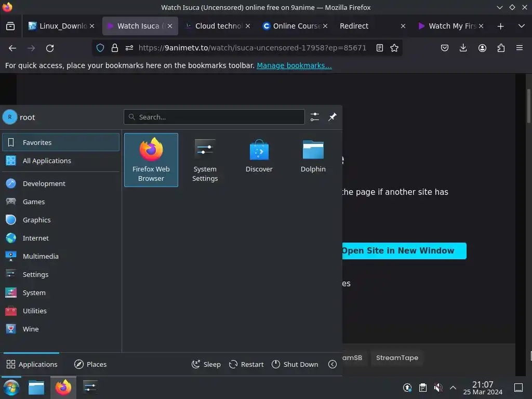Expand more session options arrow

332,364
